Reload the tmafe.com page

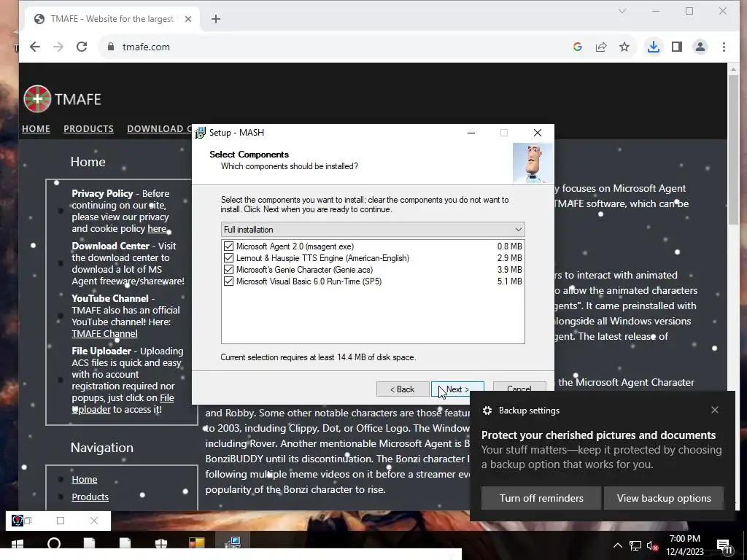click(82, 47)
